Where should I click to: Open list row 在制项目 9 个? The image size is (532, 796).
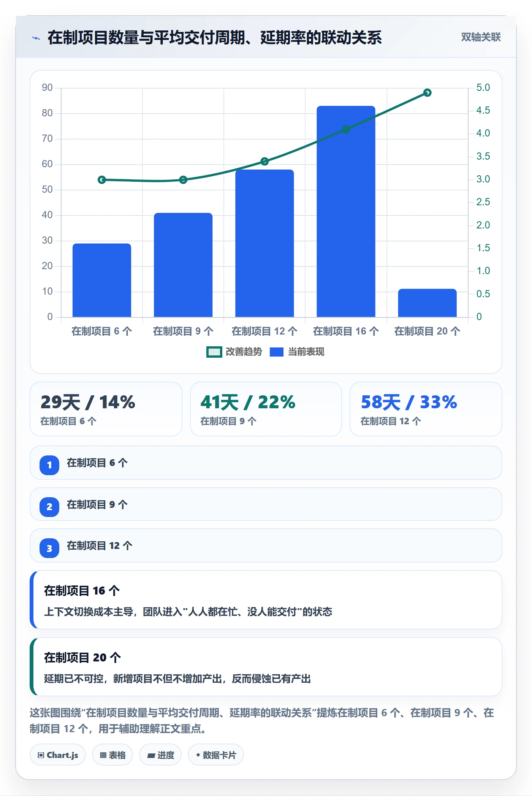coord(266,504)
